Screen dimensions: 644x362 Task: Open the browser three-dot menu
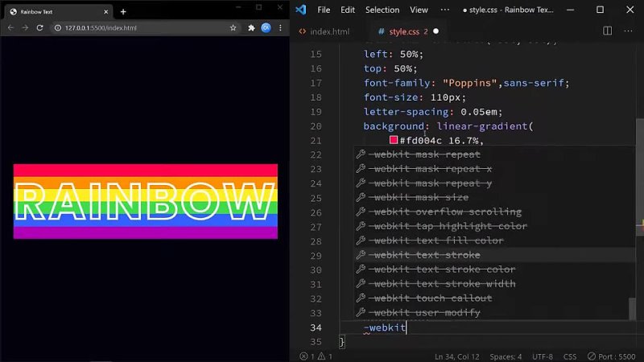(280, 28)
